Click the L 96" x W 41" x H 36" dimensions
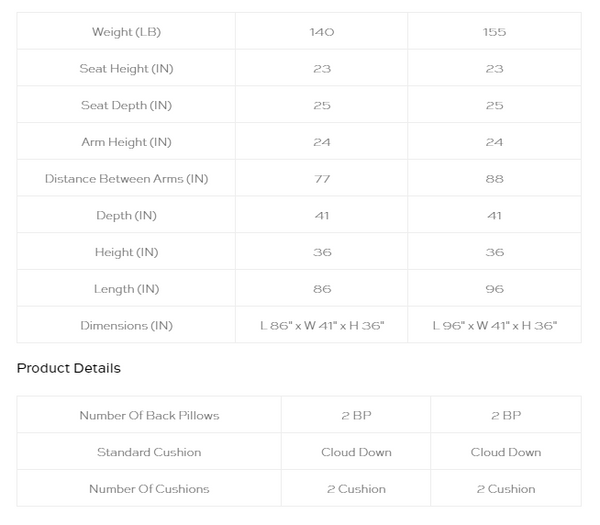 [x=494, y=326]
